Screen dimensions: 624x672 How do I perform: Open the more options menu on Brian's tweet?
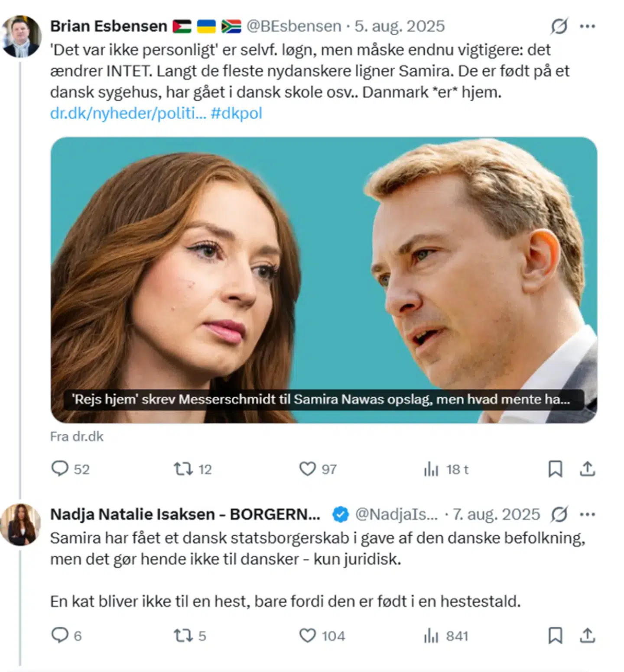coord(588,26)
